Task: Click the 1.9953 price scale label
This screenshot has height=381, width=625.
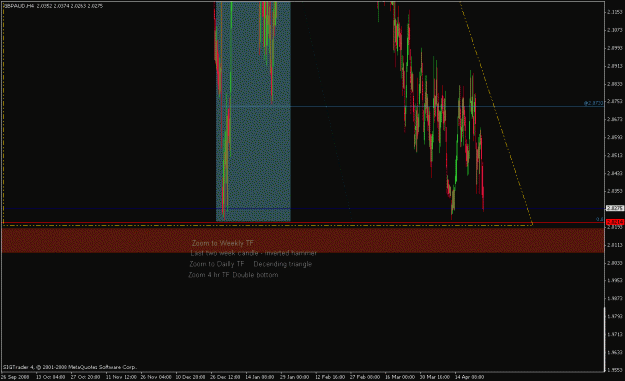Action: pos(615,280)
